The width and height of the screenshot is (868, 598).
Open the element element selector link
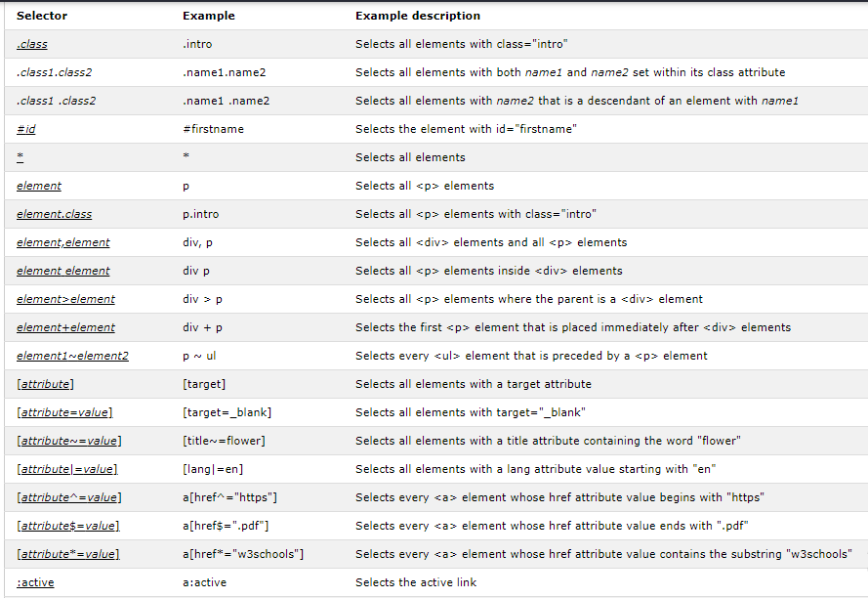[x=63, y=271]
